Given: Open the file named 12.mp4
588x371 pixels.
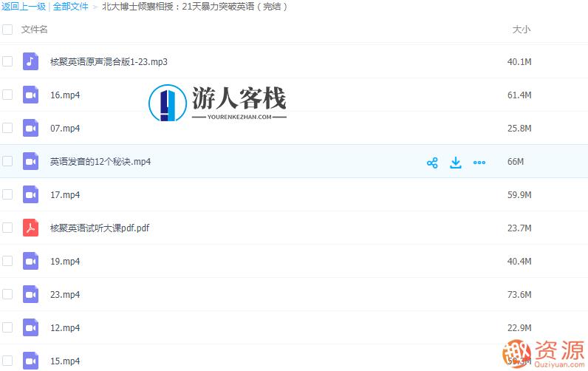Looking at the screenshot, I should click(x=65, y=327).
